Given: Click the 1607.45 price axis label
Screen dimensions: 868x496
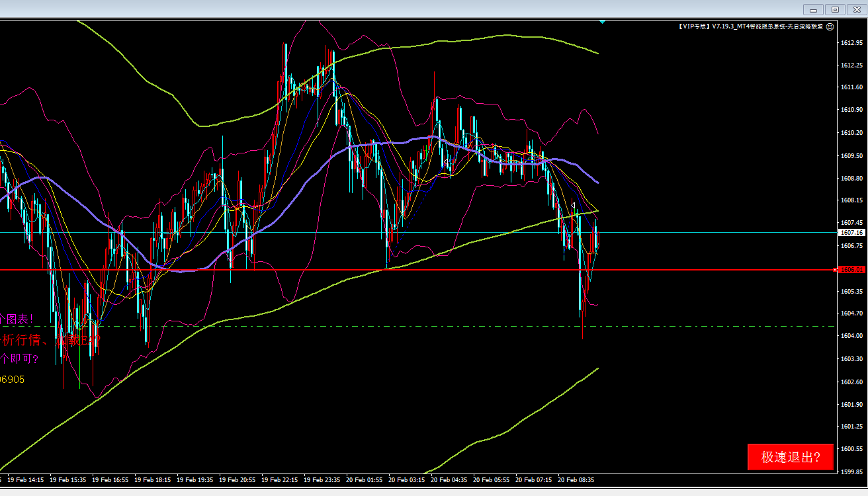Looking at the screenshot, I should click(x=851, y=224).
